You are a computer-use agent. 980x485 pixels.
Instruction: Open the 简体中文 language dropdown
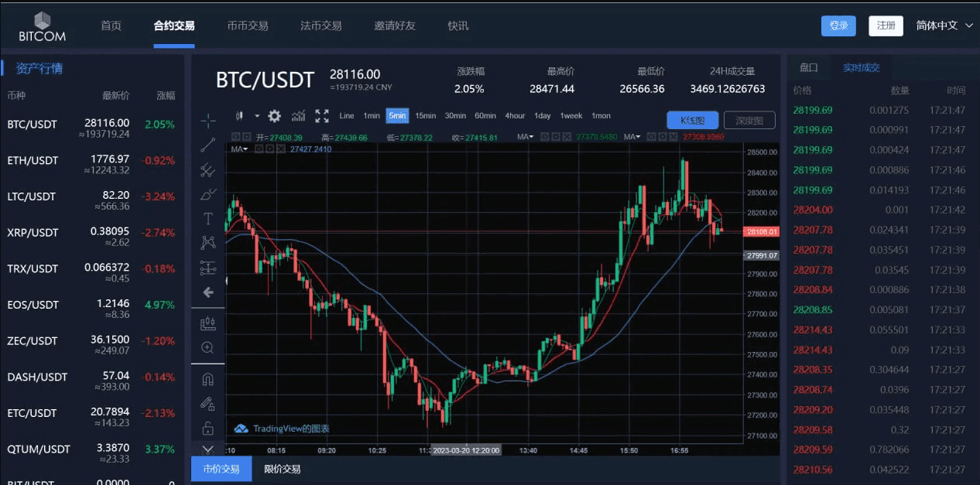[x=944, y=26]
